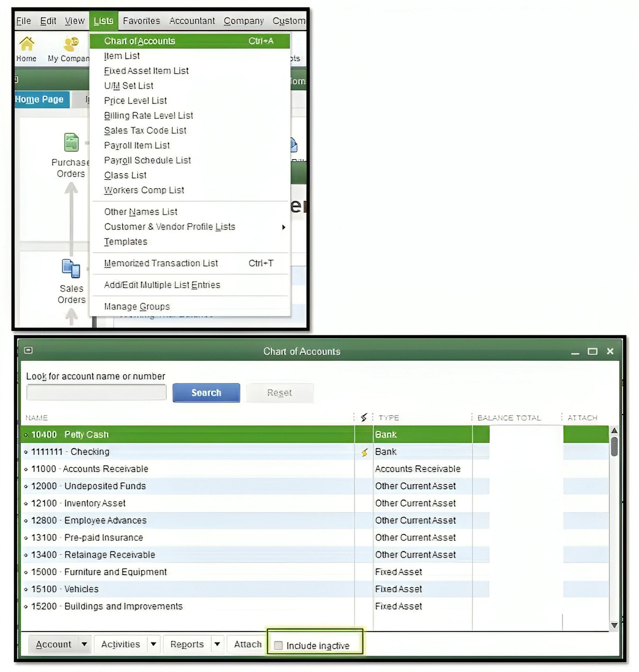Click the lightning bolt icon on Checking row
Screen dimensions: 639x672
click(364, 452)
